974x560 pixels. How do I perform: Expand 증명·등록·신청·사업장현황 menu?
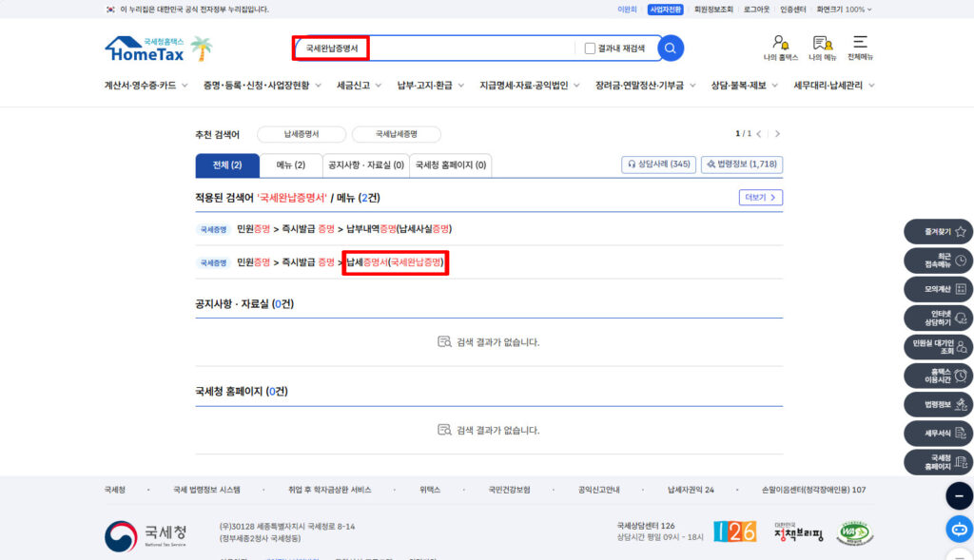[263, 85]
